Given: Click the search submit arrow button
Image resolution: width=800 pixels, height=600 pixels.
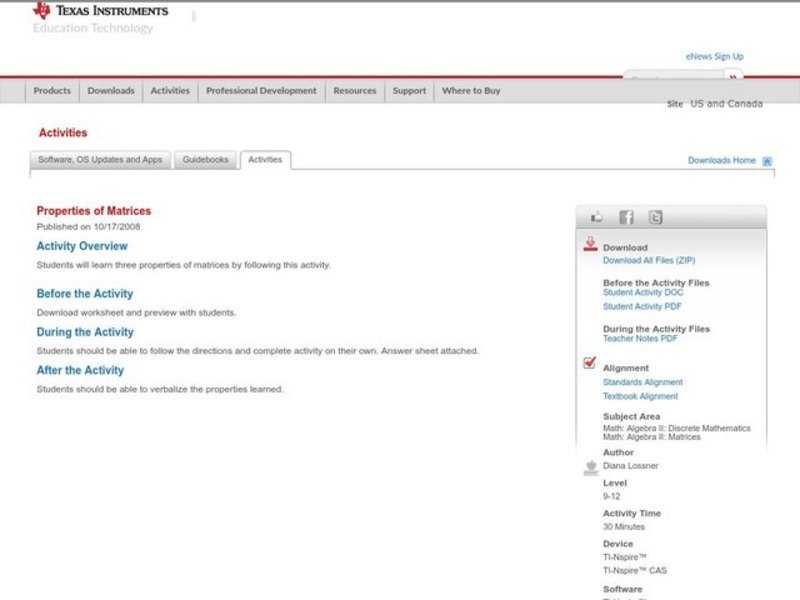Looking at the screenshot, I should [733, 77].
